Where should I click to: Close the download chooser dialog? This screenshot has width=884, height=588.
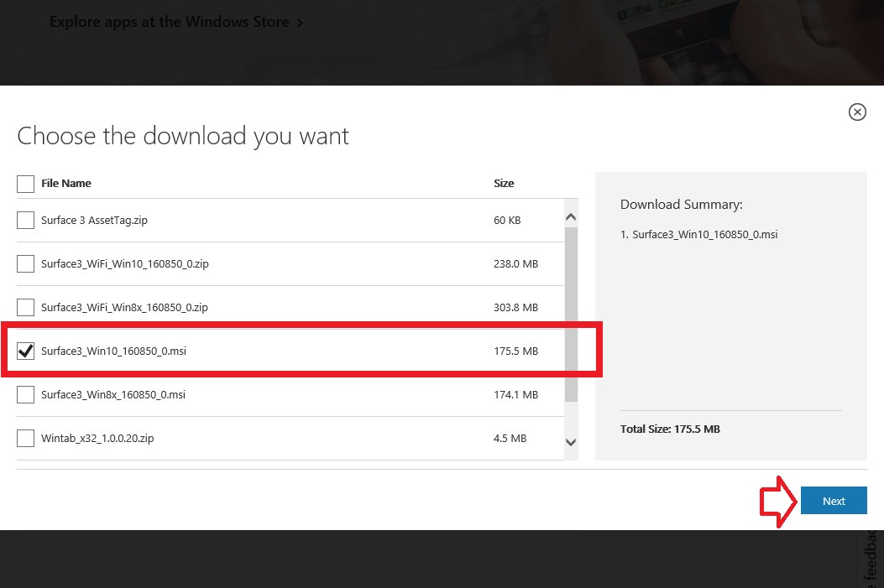[x=857, y=112]
